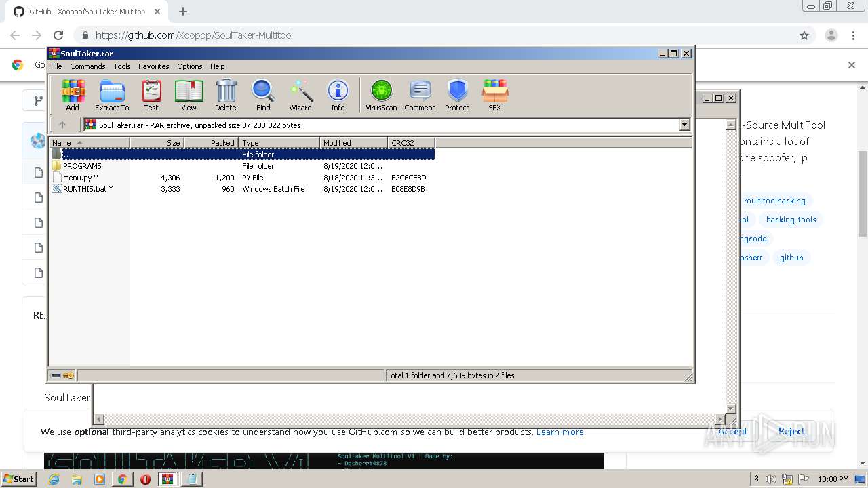868x488 pixels.
Task: Open the Commands menu
Action: pyautogui.click(x=87, y=66)
